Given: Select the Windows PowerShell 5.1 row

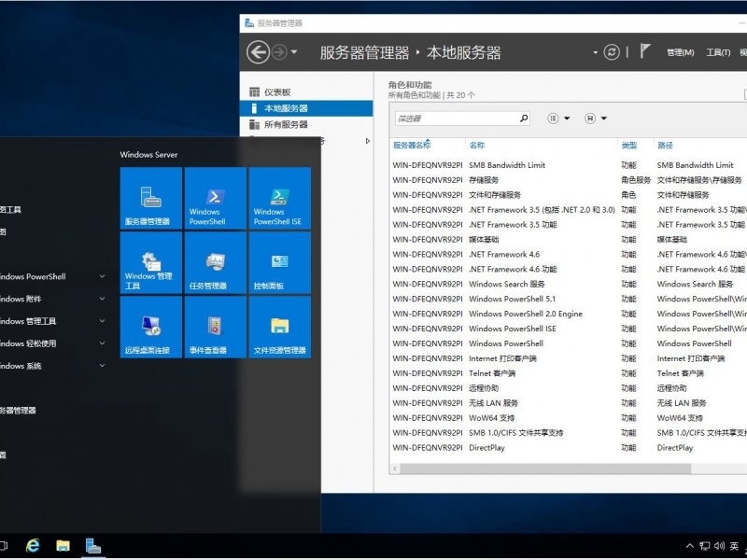Looking at the screenshot, I should pos(568,299).
